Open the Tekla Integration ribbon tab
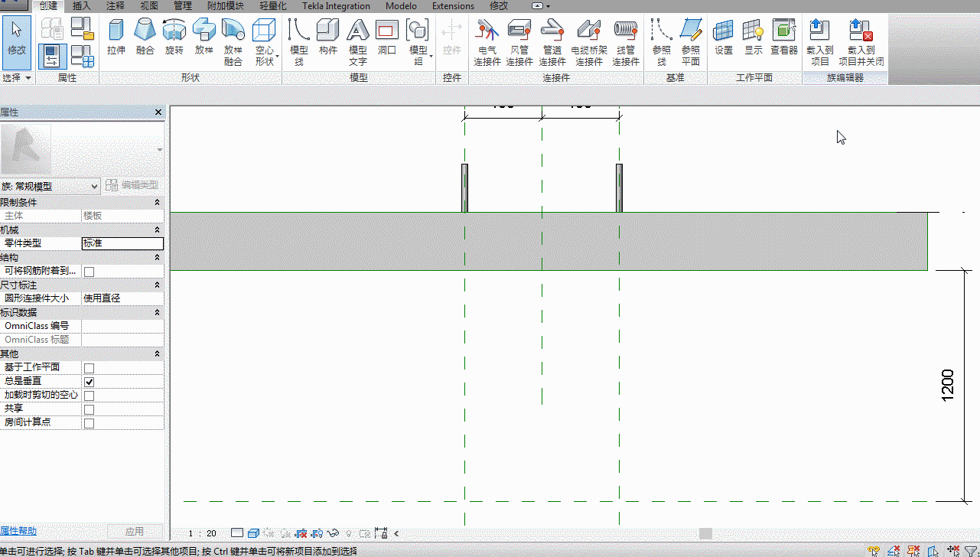Screen dimensions: 980x557 click(x=336, y=6)
